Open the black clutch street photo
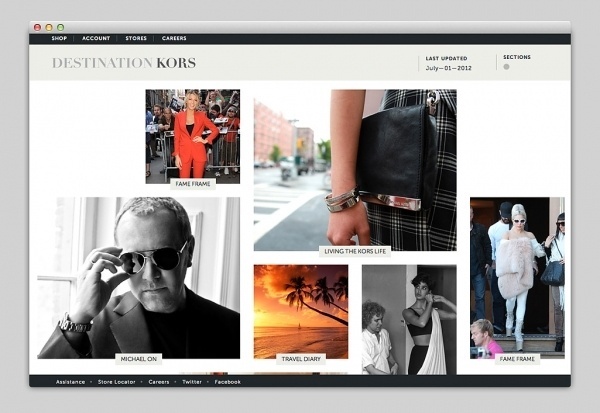Image resolution: width=600 pixels, height=413 pixels. [355, 170]
